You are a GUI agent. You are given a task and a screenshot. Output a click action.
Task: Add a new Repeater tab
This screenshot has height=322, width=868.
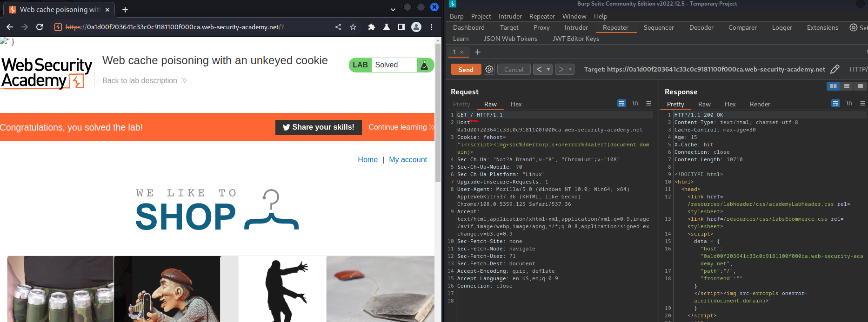tap(478, 52)
